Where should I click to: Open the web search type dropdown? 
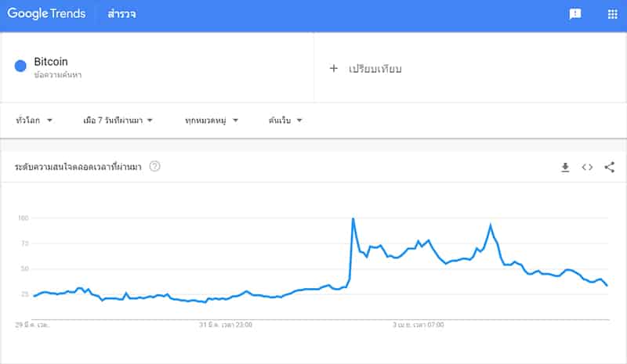tap(285, 121)
